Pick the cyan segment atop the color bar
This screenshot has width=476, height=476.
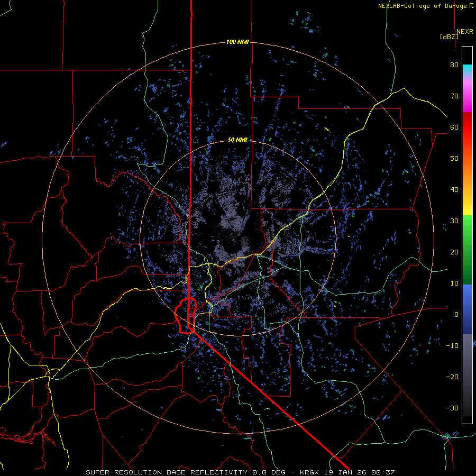click(467, 70)
